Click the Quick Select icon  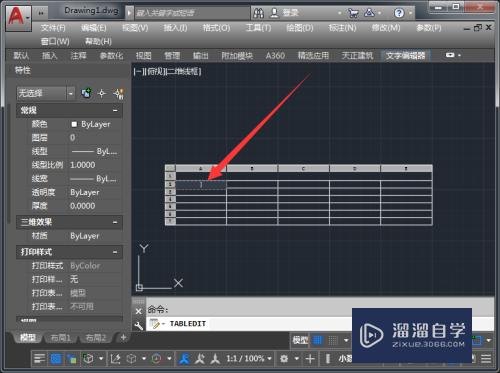[119, 94]
